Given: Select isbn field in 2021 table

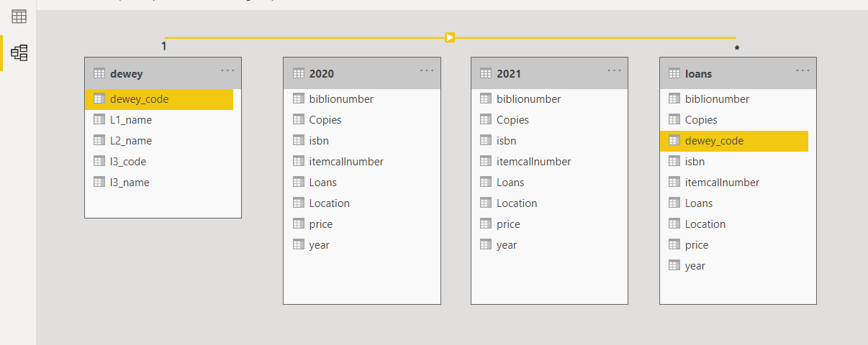Looking at the screenshot, I should click(506, 141).
